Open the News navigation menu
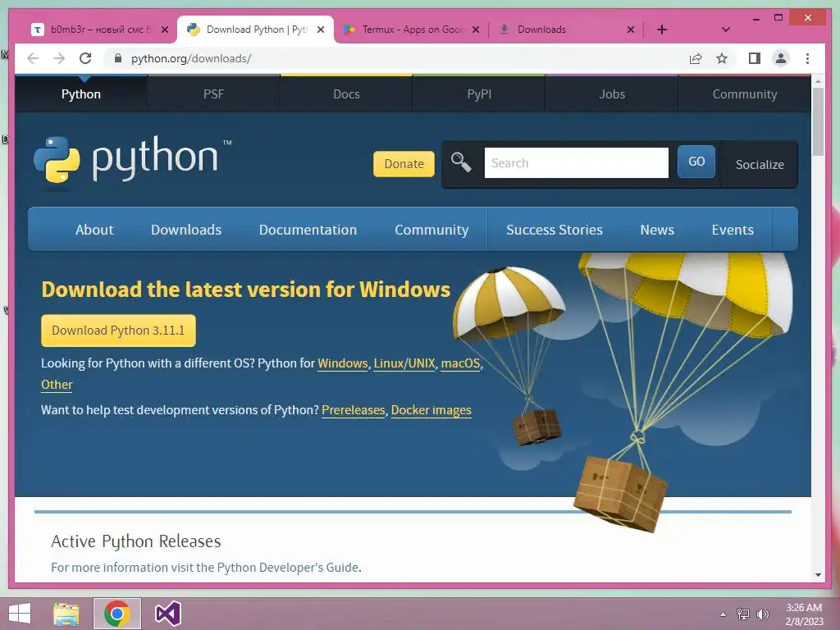Viewport: 840px width, 630px height. 657,230
